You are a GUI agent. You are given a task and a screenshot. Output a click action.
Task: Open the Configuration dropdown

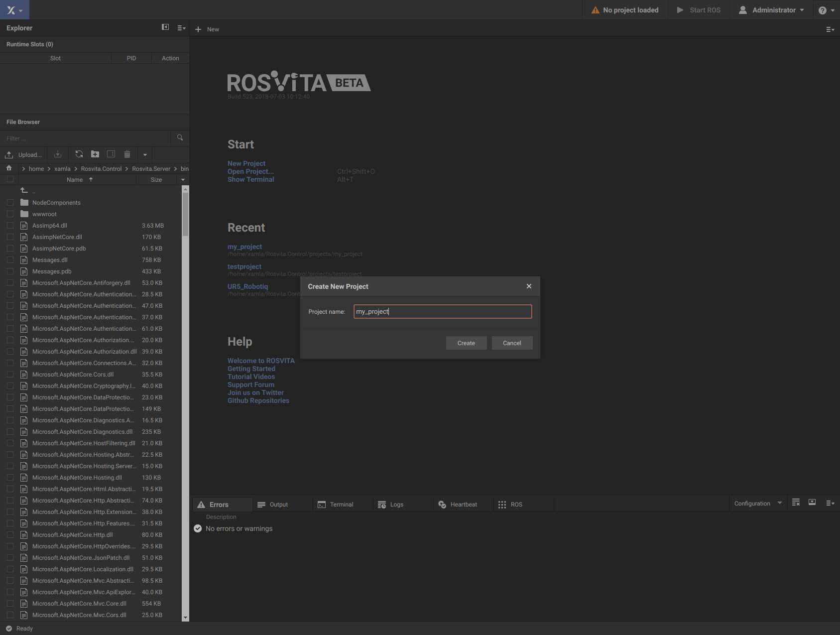(757, 504)
